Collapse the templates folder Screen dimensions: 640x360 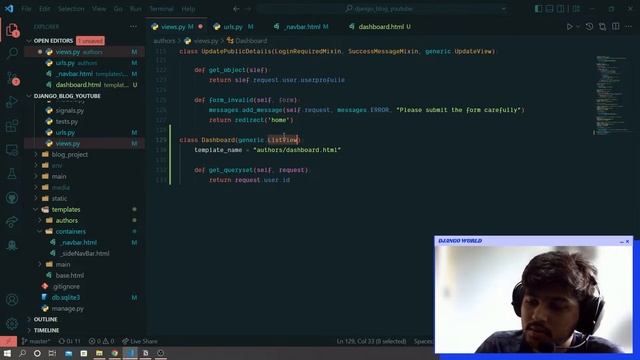point(65,209)
